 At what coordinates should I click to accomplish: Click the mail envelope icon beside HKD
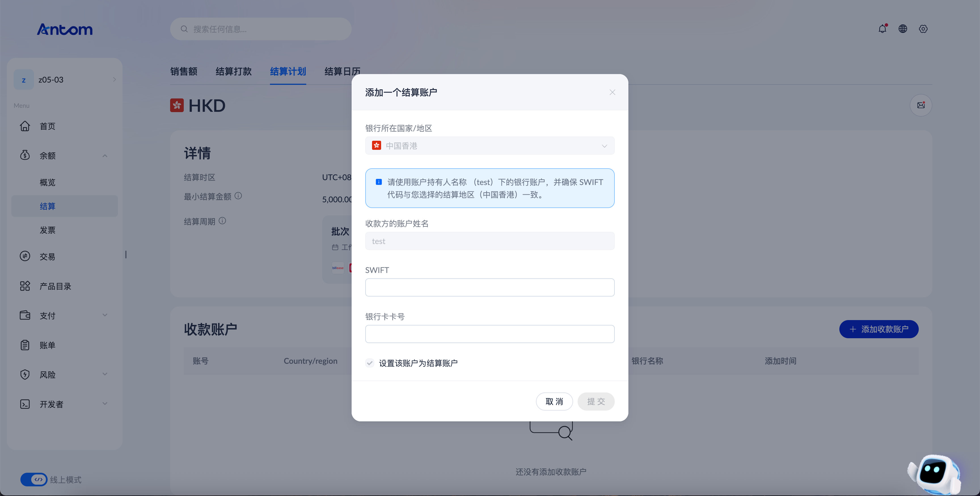tap(921, 106)
